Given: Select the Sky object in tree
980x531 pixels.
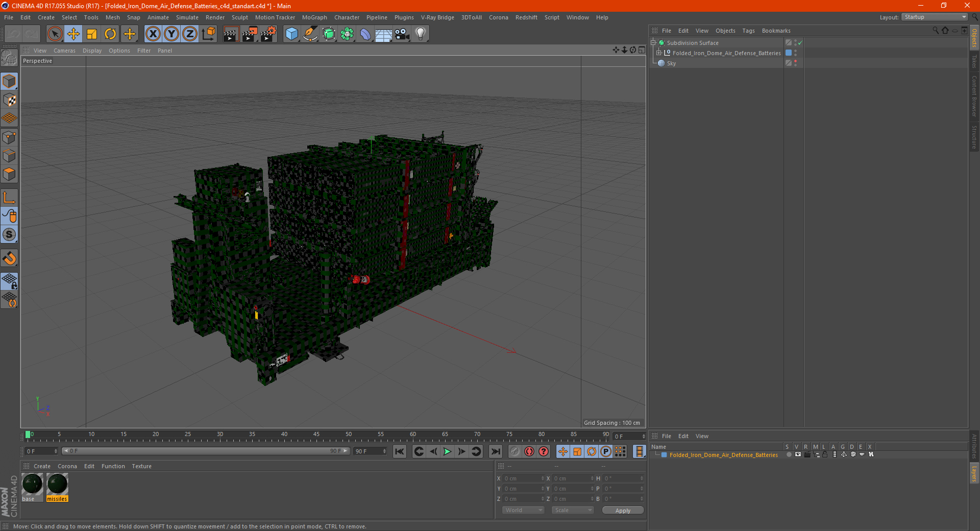Looking at the screenshot, I should pyautogui.click(x=671, y=63).
